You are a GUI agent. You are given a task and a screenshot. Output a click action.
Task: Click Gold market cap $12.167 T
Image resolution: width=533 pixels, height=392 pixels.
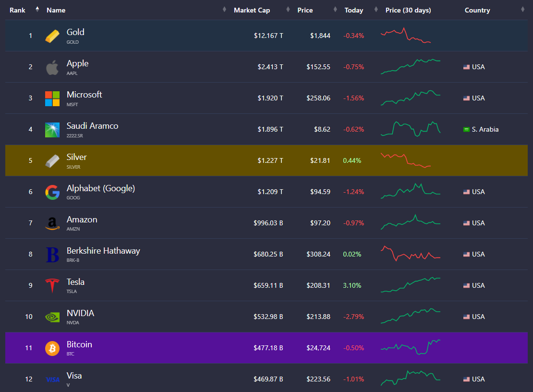(x=268, y=36)
